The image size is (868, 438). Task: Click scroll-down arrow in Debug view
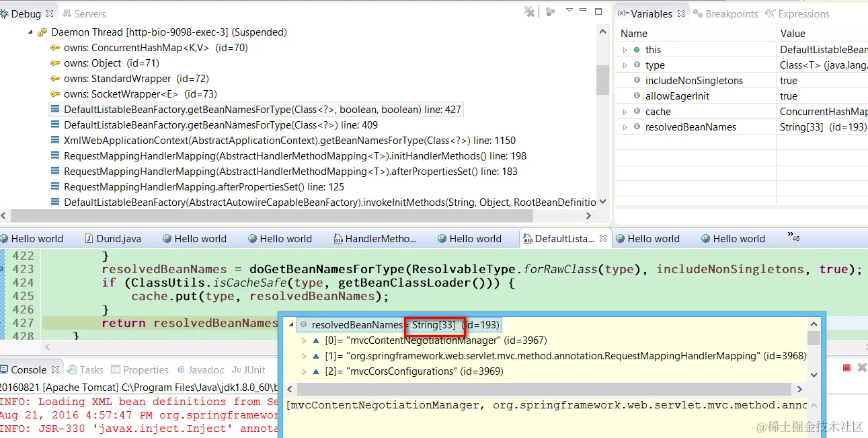click(602, 201)
